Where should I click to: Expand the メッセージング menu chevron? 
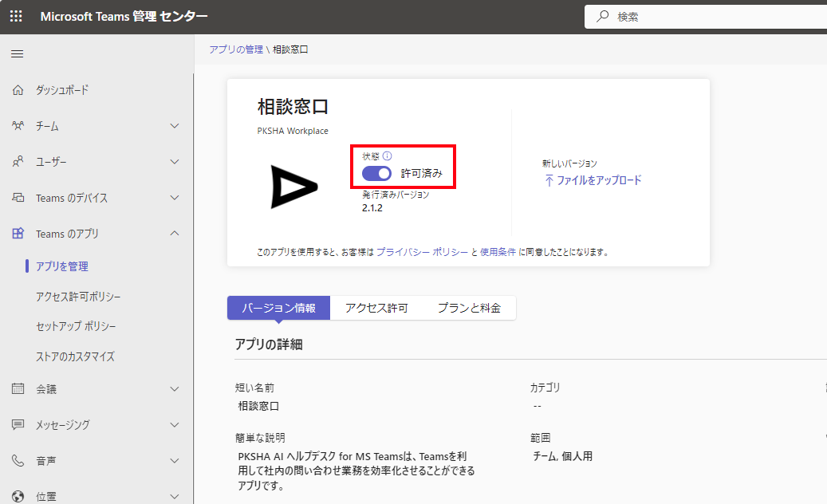click(175, 425)
